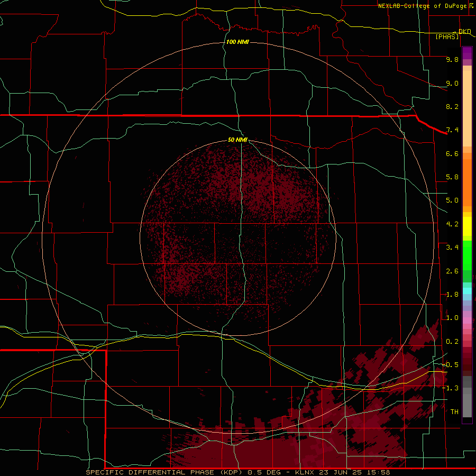This screenshot has height=476, width=476.
Task: Click the 9.8 scale value
Action: pos(452,59)
